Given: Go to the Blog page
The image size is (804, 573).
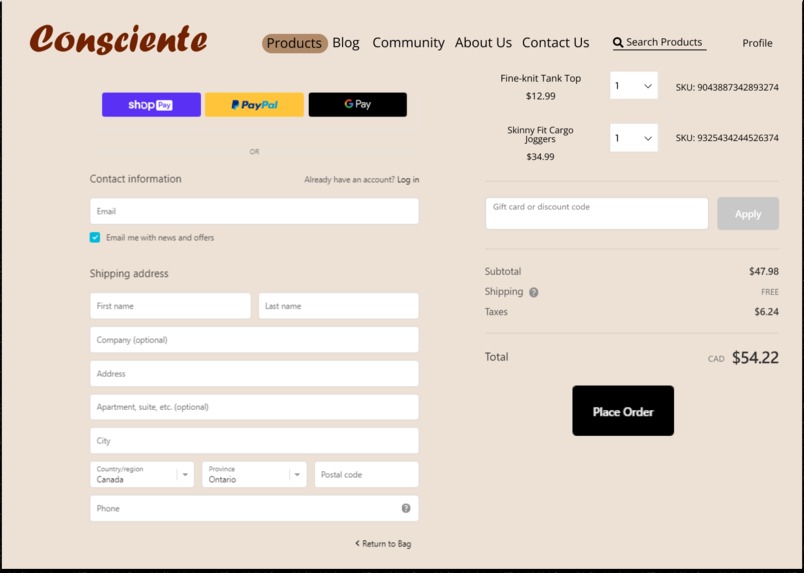Looking at the screenshot, I should tap(346, 43).
